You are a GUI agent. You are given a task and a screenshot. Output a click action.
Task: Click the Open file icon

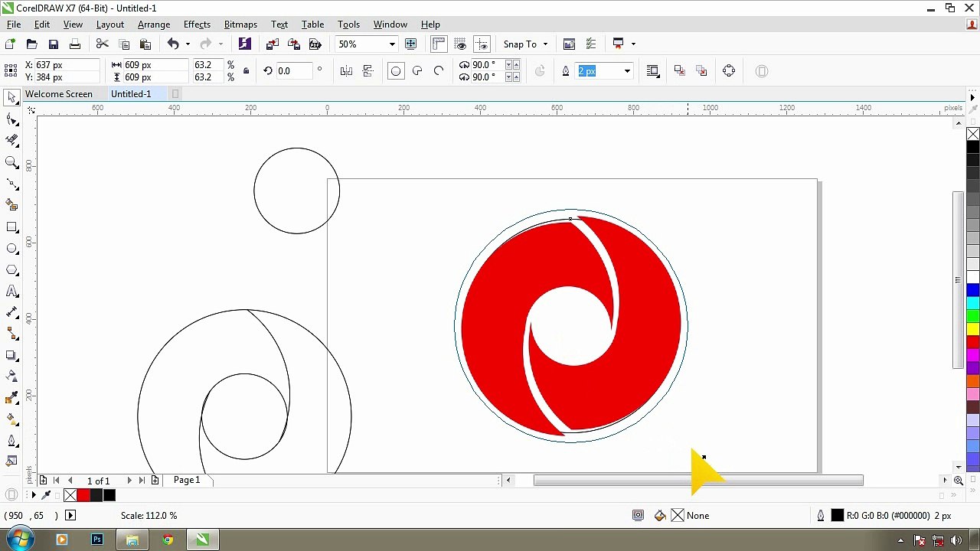[32, 44]
